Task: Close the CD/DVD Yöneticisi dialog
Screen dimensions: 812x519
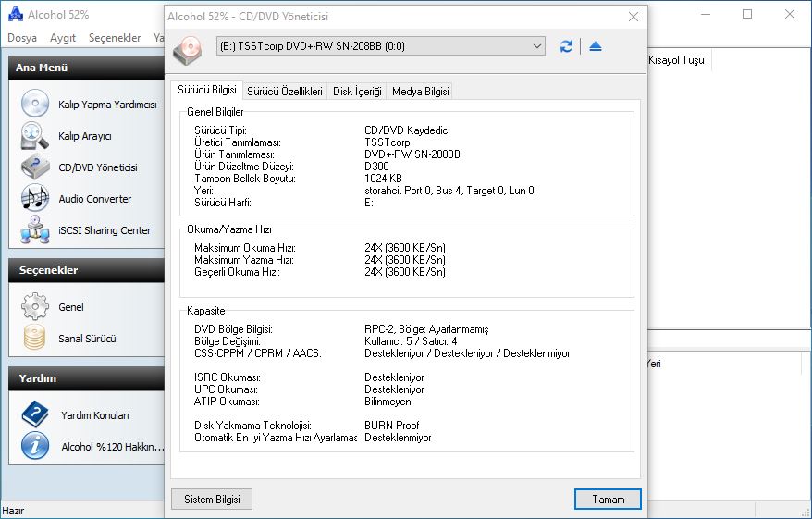Action: coord(634,17)
